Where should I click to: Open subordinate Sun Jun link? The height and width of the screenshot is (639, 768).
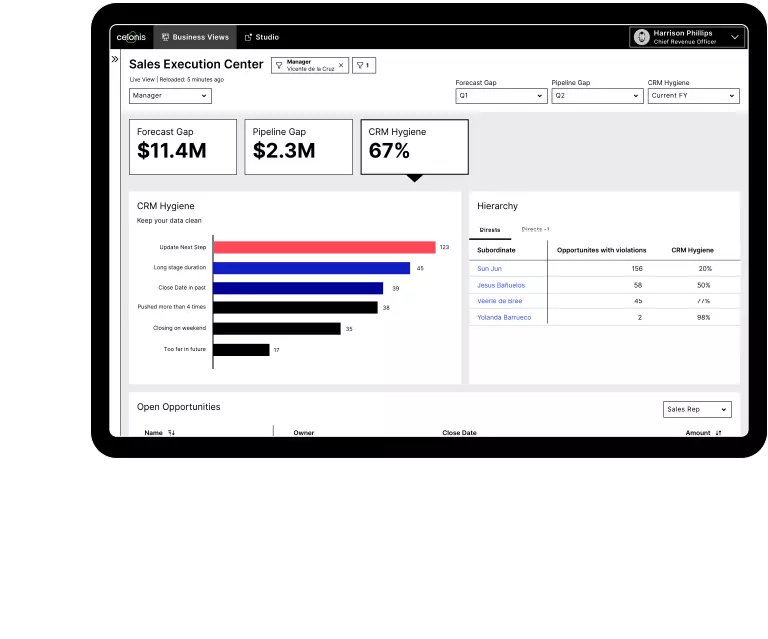tap(489, 269)
